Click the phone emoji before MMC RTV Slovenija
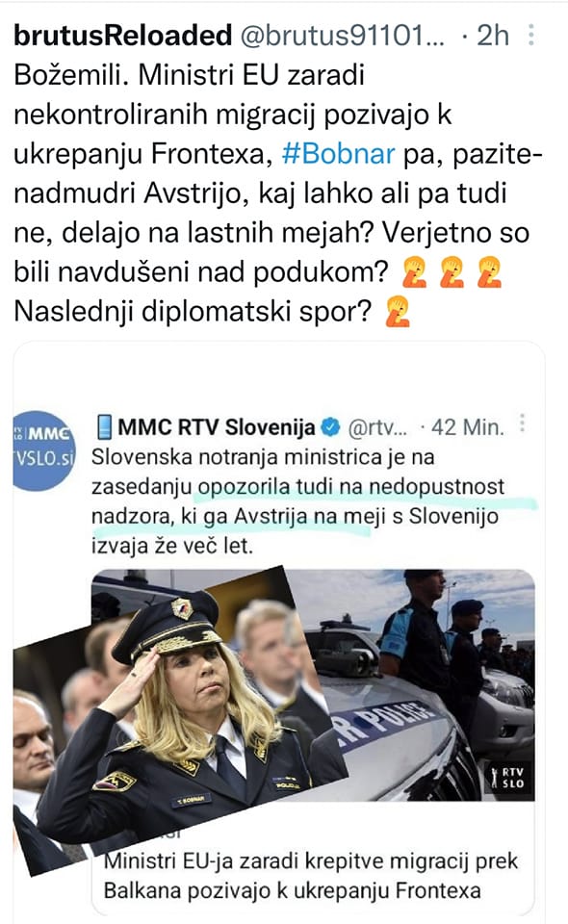 pyautogui.click(x=104, y=427)
